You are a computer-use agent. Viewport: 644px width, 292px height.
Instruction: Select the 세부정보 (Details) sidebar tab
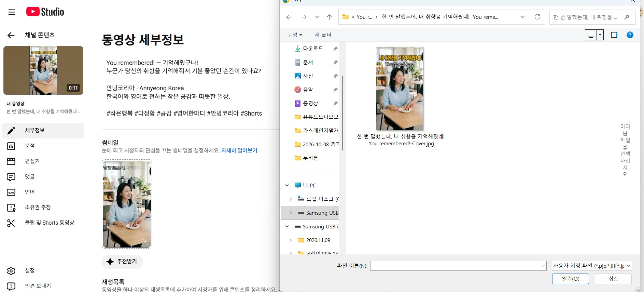[x=43, y=131]
